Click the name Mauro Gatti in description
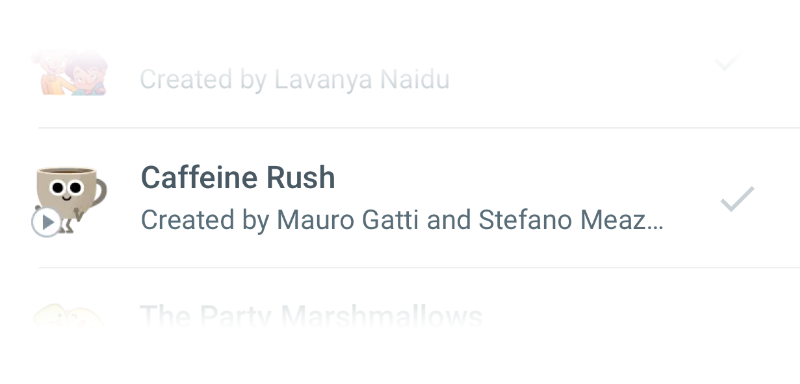Viewport: 800px width, 384px height. click(x=347, y=220)
